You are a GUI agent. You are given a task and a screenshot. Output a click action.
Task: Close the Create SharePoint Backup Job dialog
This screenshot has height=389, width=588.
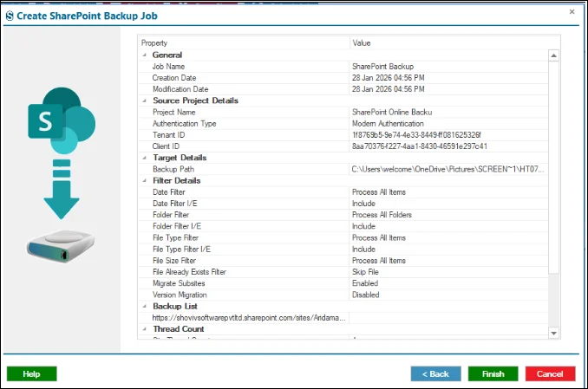tap(572, 12)
